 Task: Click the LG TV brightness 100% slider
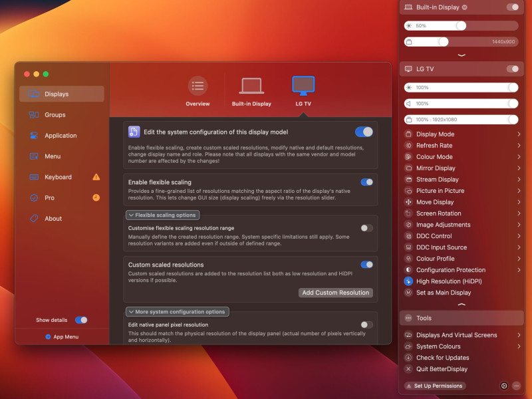(x=462, y=88)
